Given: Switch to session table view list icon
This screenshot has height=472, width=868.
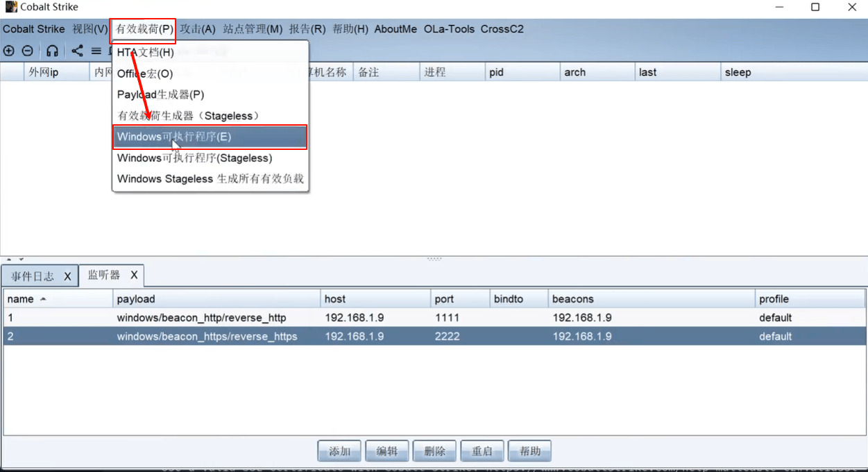Looking at the screenshot, I should click(x=96, y=51).
